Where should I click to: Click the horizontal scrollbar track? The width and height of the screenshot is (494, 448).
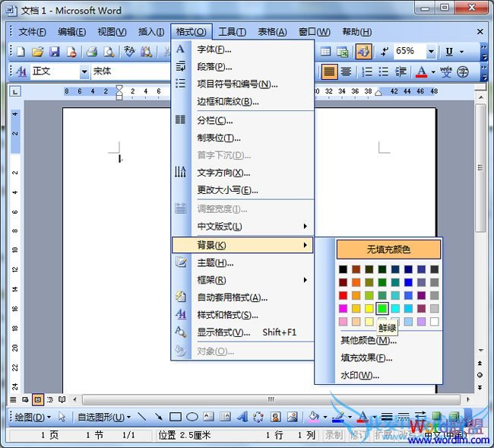click(x=271, y=400)
